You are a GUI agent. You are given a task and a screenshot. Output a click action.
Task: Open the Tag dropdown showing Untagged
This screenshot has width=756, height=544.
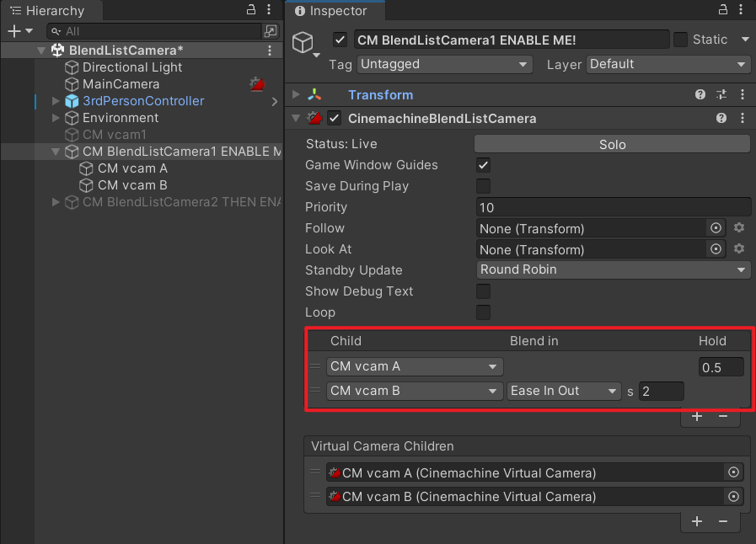[444, 64]
